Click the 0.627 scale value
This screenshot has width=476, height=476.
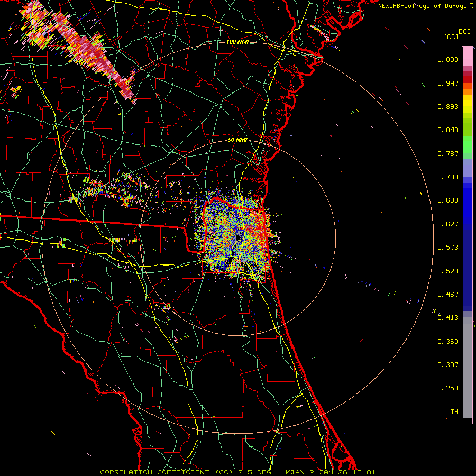point(448,224)
